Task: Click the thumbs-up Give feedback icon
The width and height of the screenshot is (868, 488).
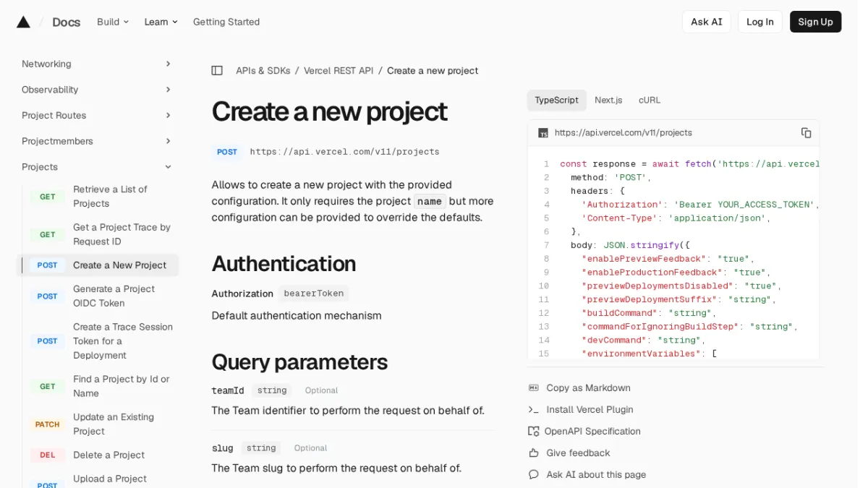Action: [x=534, y=453]
